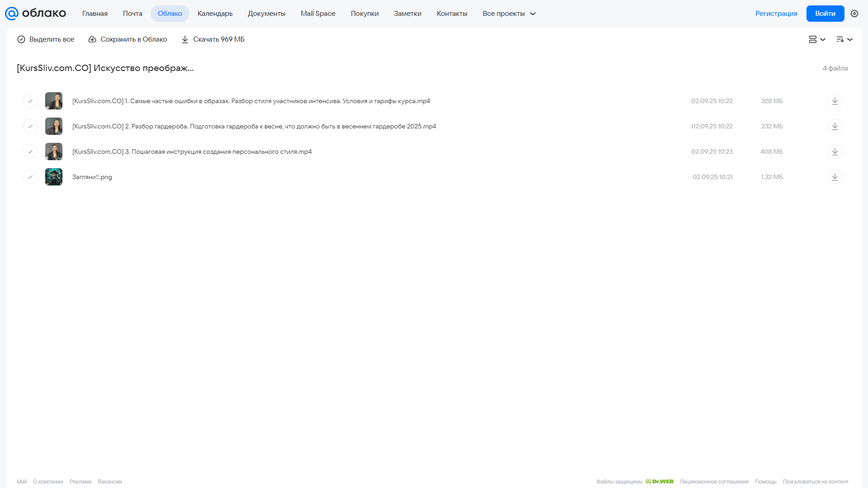
Task: Open the Календарь tab
Action: [x=215, y=14]
